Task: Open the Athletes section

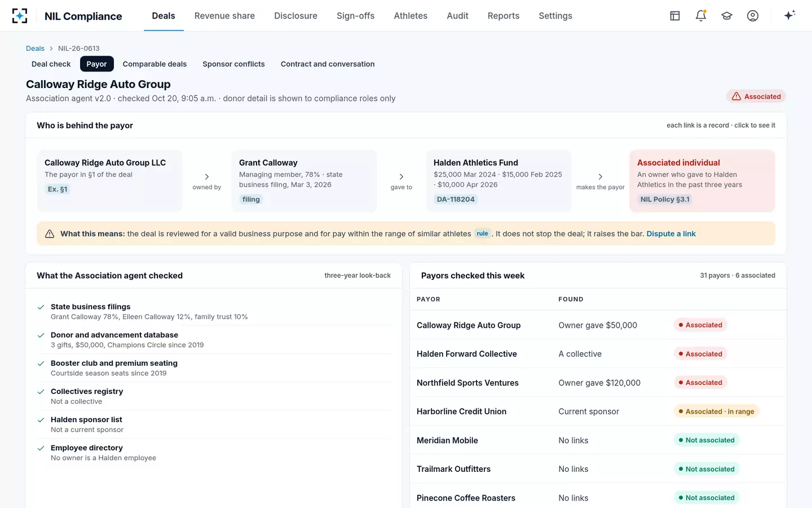Action: pyautogui.click(x=411, y=16)
